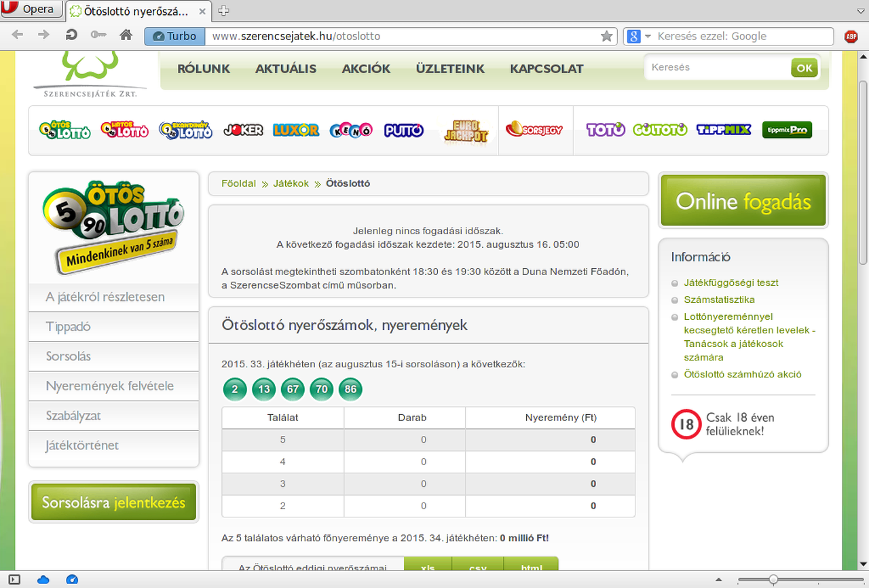Open the Luxor game logo
The image size is (869, 588).
click(296, 130)
